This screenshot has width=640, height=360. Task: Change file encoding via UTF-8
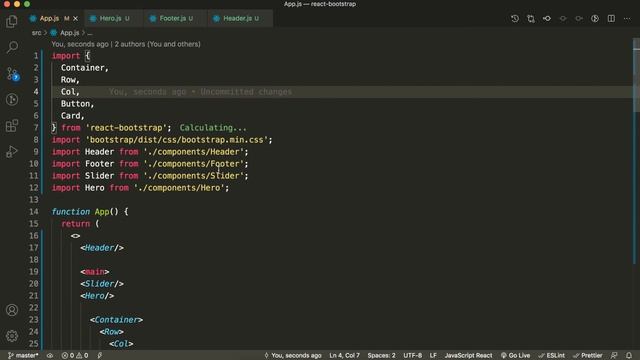(412, 356)
